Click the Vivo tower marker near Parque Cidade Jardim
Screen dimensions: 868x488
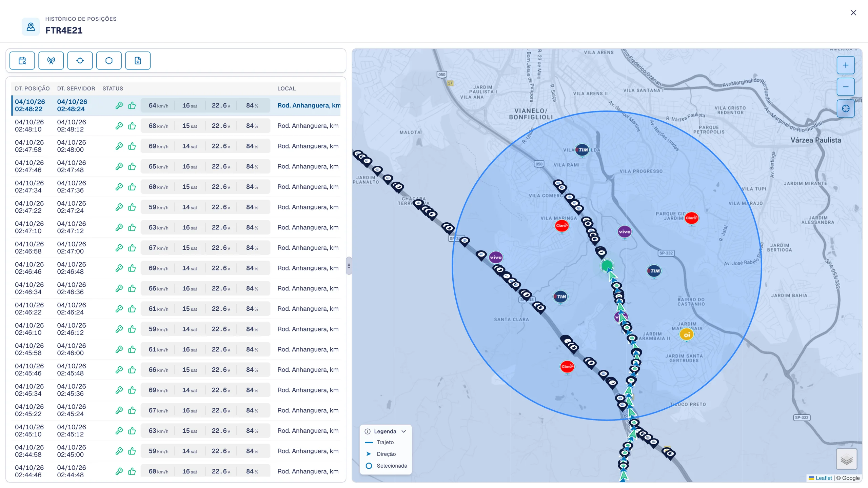pyautogui.click(x=624, y=232)
